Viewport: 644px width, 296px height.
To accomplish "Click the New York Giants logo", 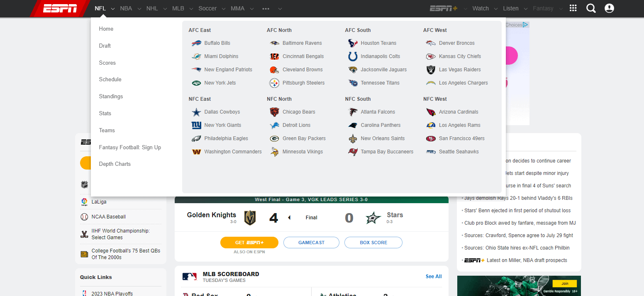I will point(196,125).
